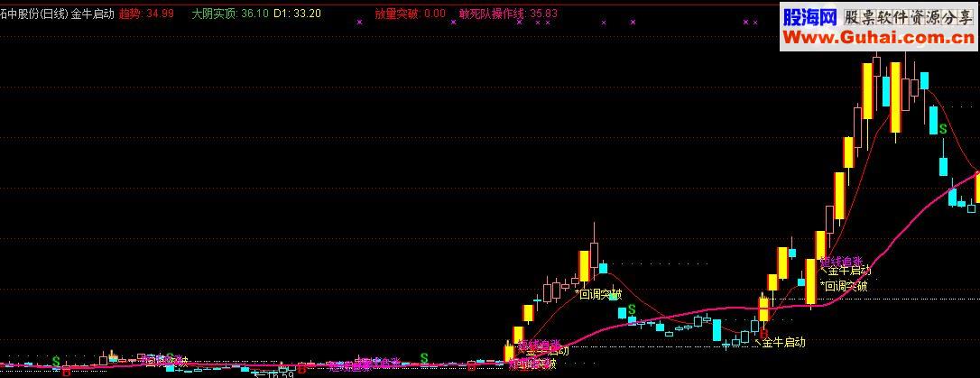This screenshot has width=980, height=378.
Task: Click green S marker just before the first rally
Action: point(424,358)
